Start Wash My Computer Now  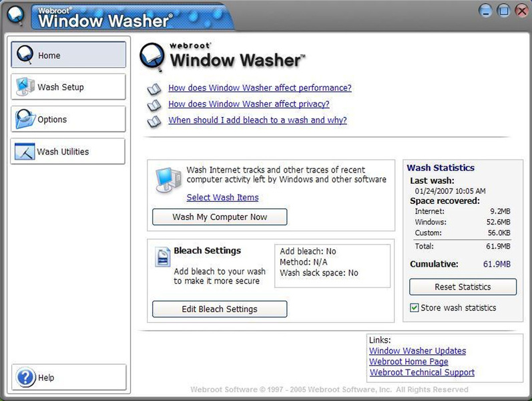pos(220,217)
